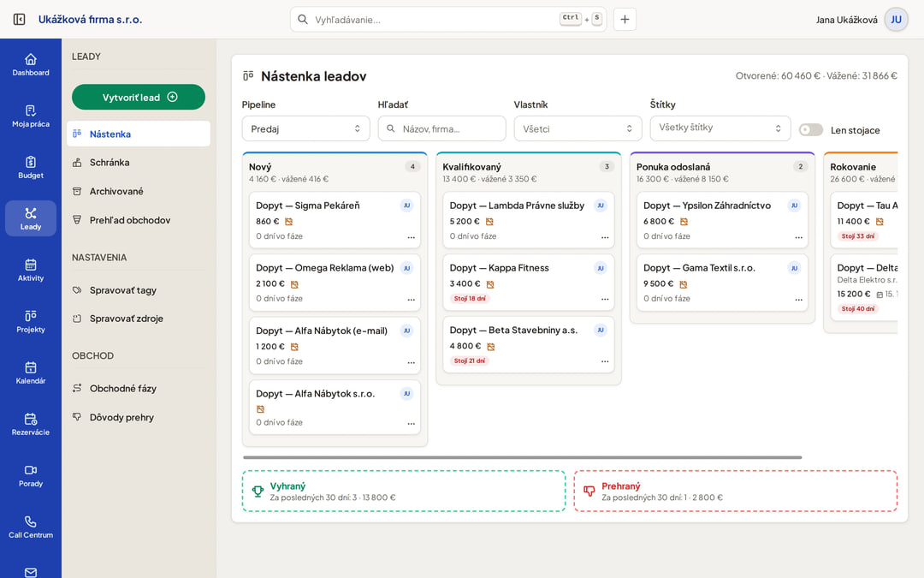
Task: Open the Projekty module
Action: coord(31,321)
